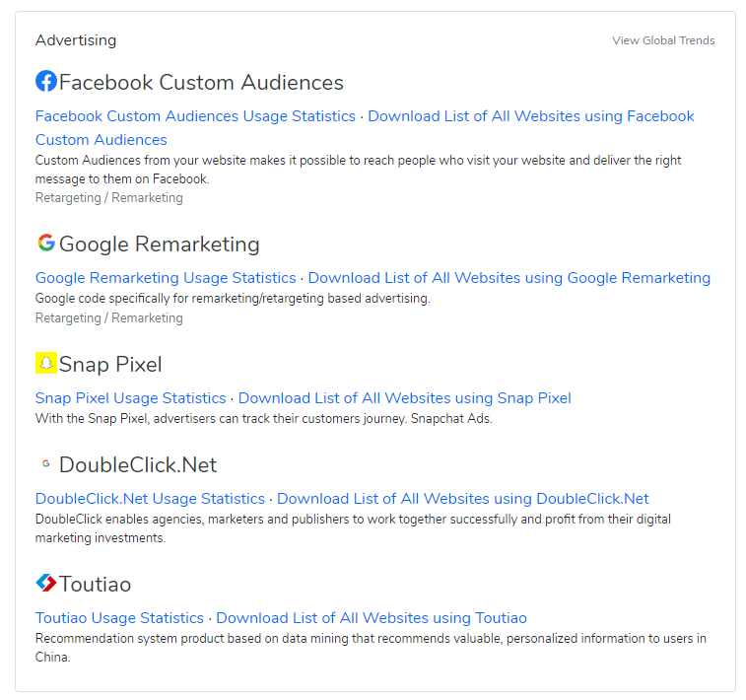Screen dimensions: 746x700
Task: Download list of websites using Snap Pixel
Action: pos(404,398)
